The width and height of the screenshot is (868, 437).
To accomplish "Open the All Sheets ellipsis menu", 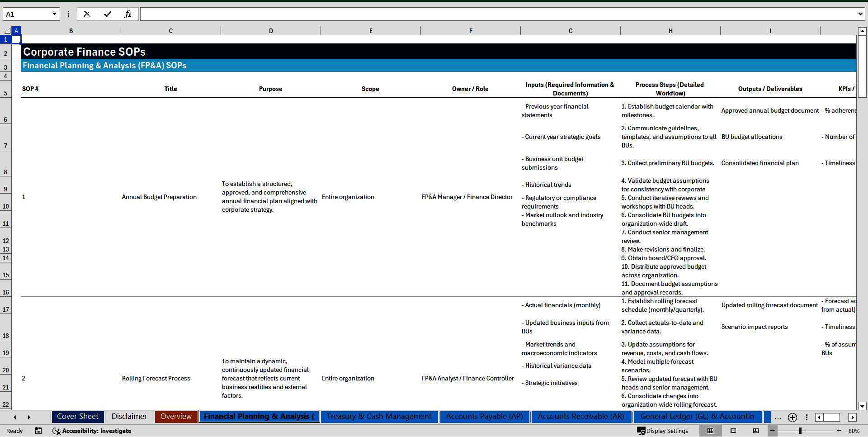I will [778, 418].
